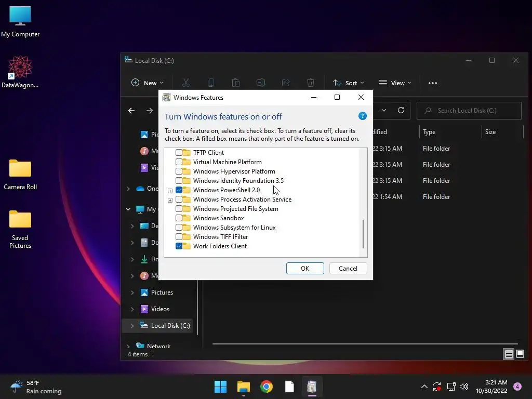Click the Windows Features scrollbar thumb
Image resolution: width=532 pixels, height=399 pixels.
(x=363, y=234)
